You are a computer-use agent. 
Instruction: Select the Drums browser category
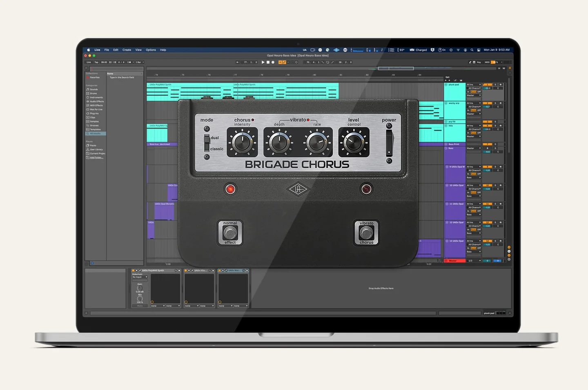[94, 93]
